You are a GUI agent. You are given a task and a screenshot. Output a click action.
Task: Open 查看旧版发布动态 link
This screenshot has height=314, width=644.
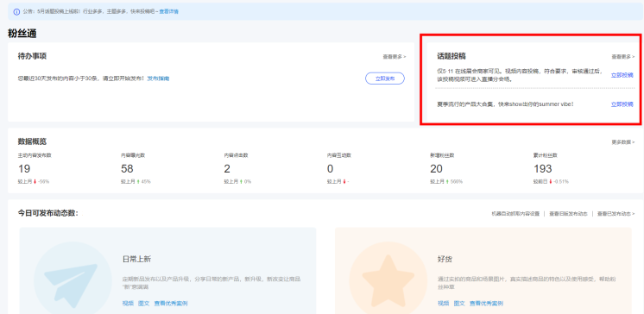coord(568,214)
